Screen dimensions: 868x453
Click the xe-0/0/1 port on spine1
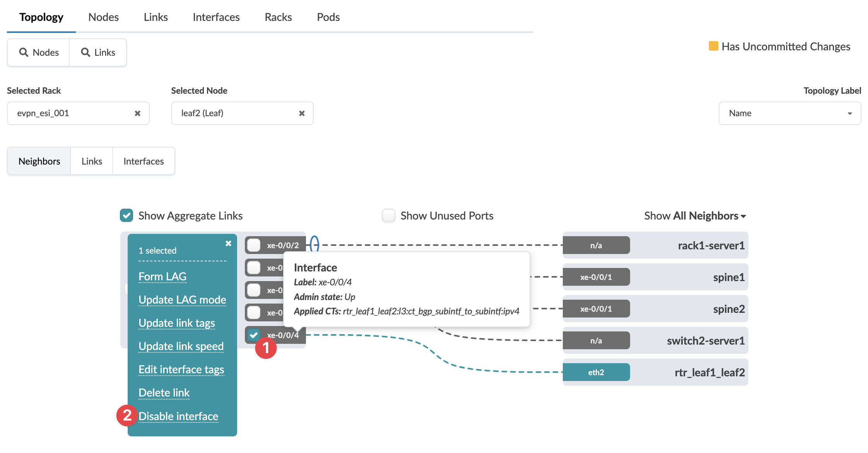pyautogui.click(x=596, y=277)
